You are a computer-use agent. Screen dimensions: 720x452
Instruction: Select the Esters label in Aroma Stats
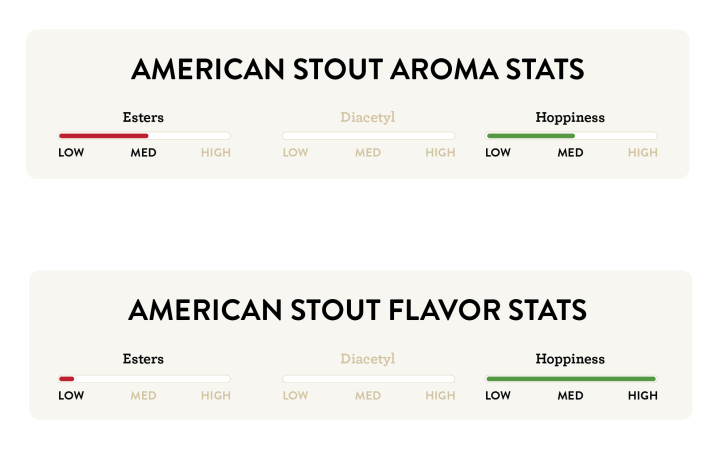[x=143, y=117]
